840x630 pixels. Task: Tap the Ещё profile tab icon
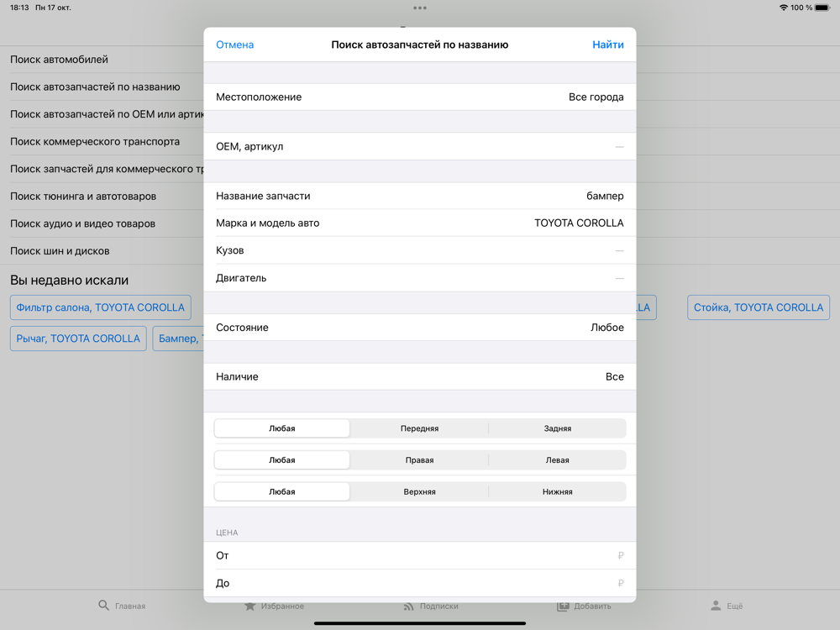[x=716, y=606]
